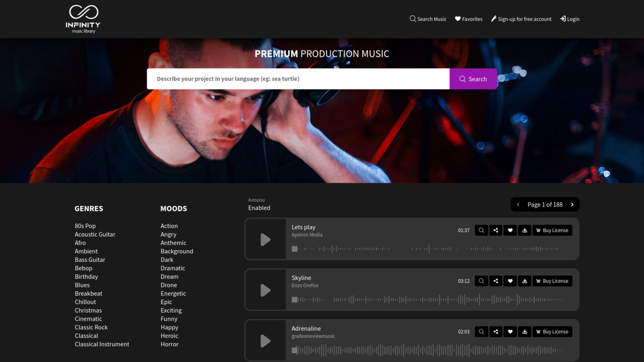Choose the Energetic mood
The width and height of the screenshot is (644, 362).
coord(173,294)
